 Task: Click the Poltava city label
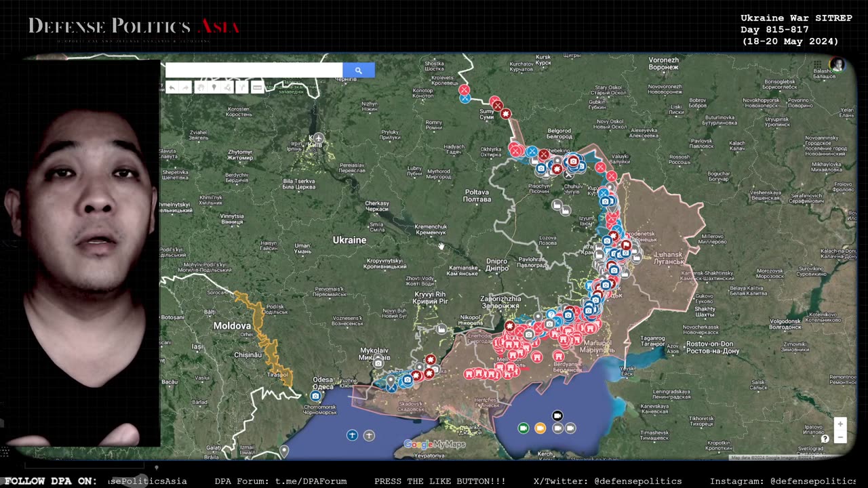(x=477, y=196)
